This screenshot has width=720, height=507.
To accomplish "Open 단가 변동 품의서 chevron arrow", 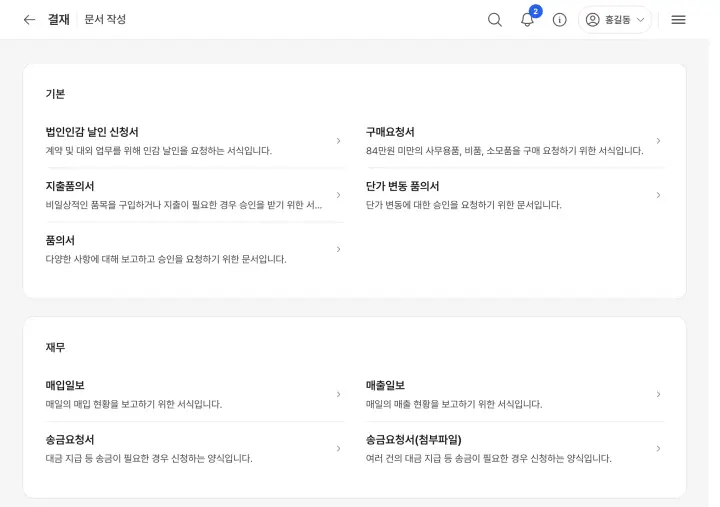I will click(658, 195).
